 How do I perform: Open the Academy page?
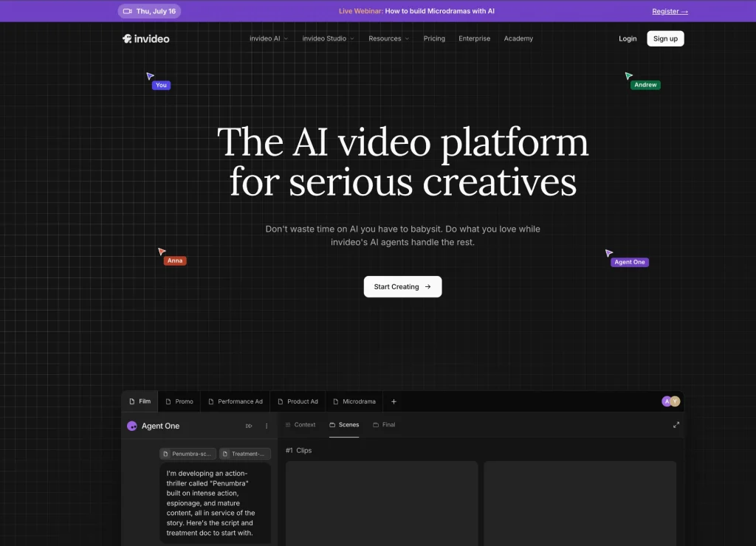[x=518, y=38]
